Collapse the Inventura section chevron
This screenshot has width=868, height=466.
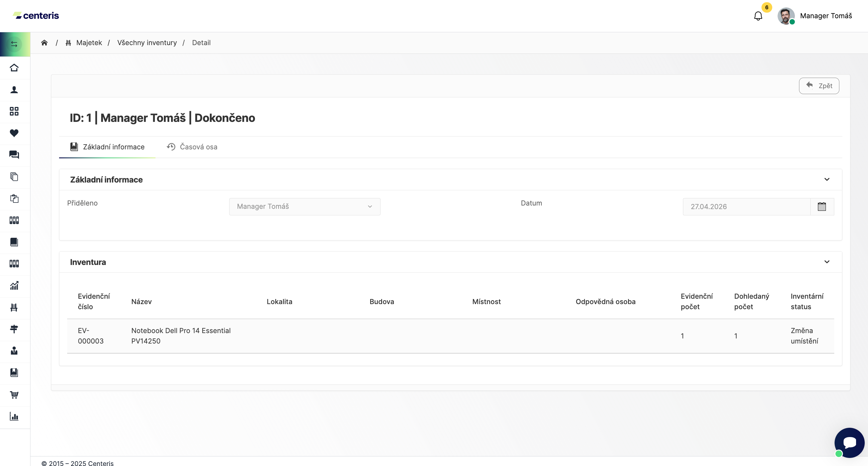[x=827, y=262]
